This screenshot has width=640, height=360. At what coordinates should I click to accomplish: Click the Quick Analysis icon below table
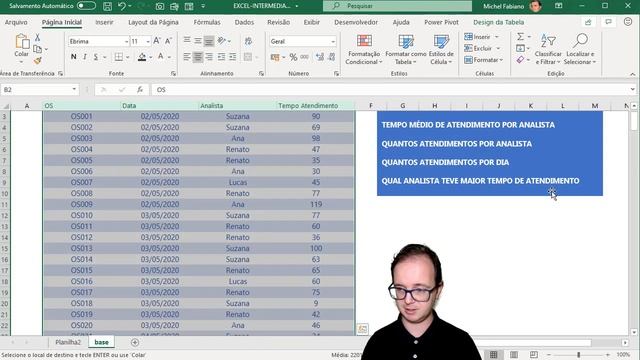tap(362, 329)
